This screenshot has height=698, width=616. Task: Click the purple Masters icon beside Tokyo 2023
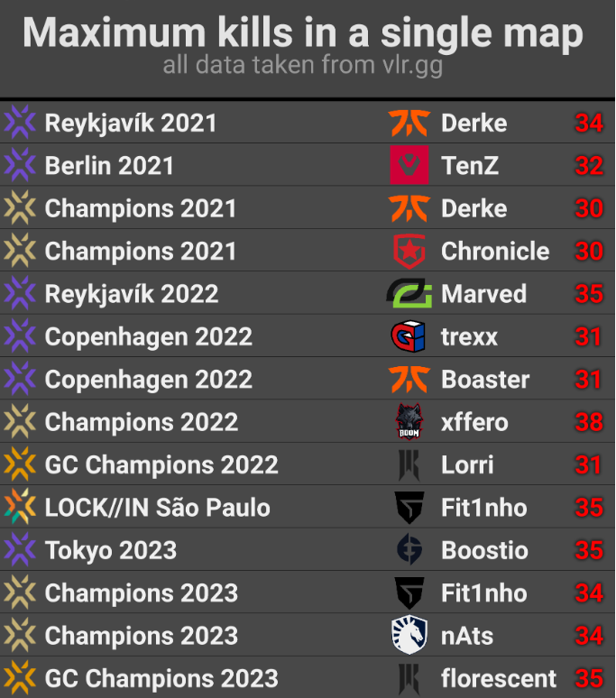coord(20,550)
